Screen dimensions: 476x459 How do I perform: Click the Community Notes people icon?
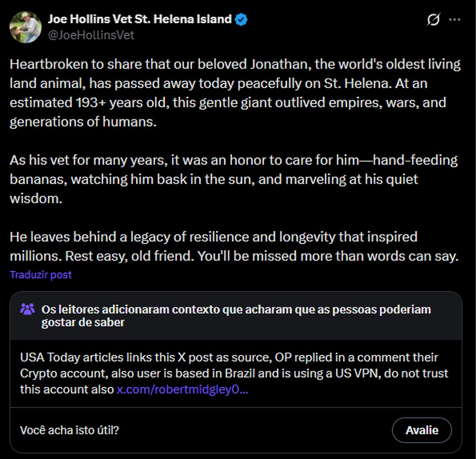[x=28, y=309]
